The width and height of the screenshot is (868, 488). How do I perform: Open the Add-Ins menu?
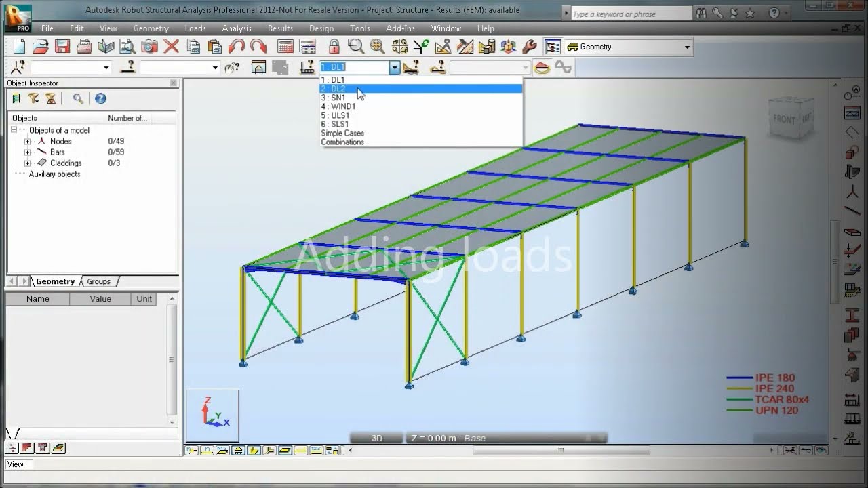(x=400, y=28)
